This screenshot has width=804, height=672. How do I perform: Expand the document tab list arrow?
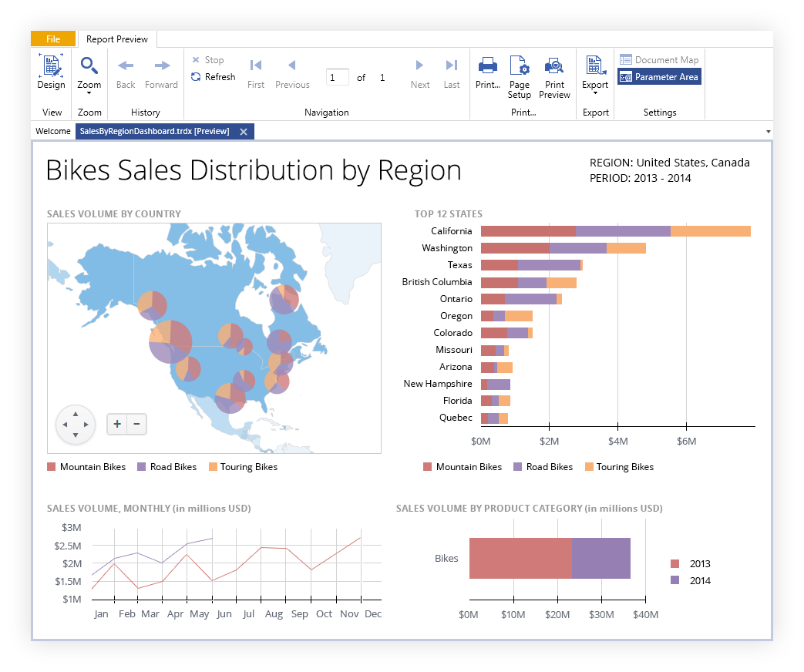[x=768, y=132]
